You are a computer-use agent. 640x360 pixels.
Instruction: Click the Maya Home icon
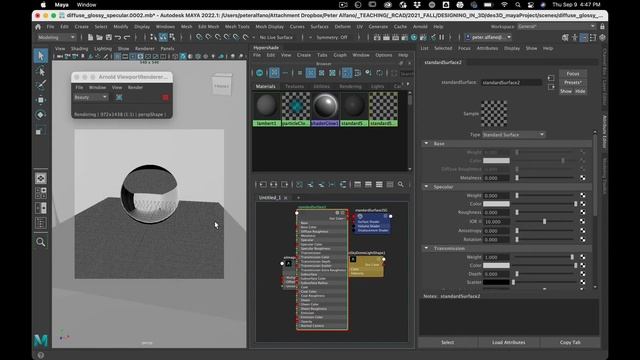(x=38, y=27)
